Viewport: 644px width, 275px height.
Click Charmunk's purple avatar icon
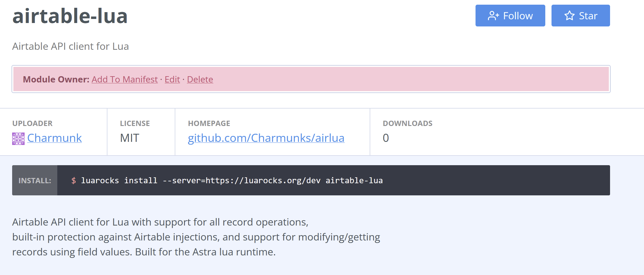coord(18,138)
